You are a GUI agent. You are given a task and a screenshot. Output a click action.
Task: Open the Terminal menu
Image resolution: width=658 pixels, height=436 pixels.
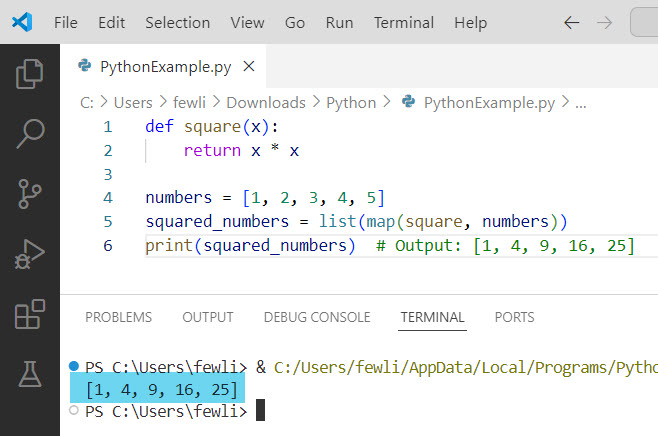404,23
